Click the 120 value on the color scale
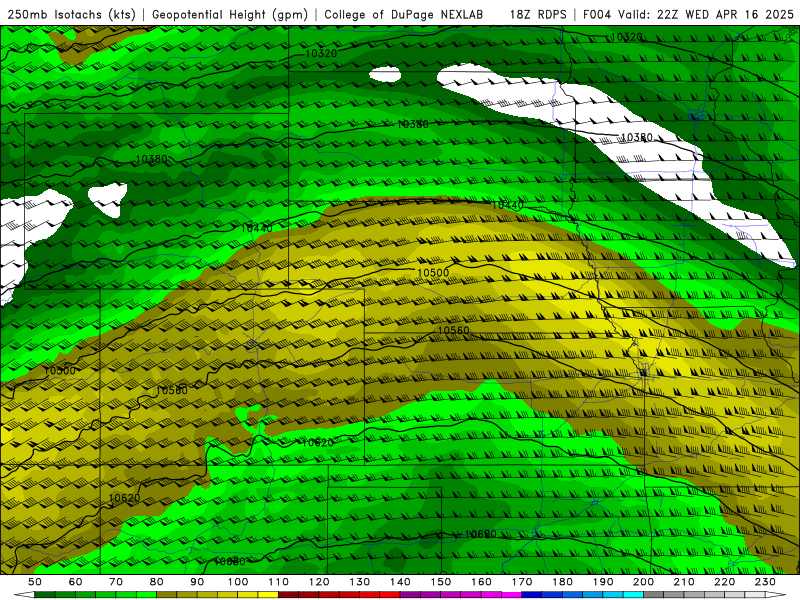 [319, 582]
